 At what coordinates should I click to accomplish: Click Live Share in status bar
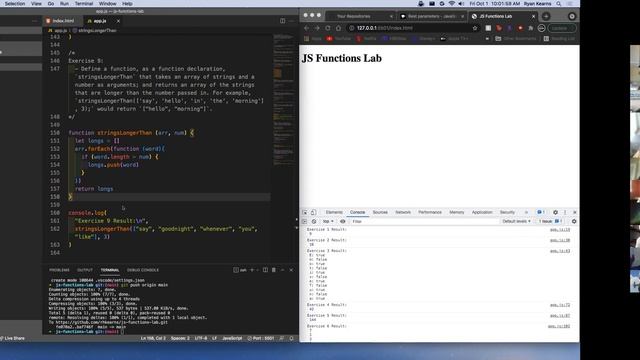[x=13, y=338]
